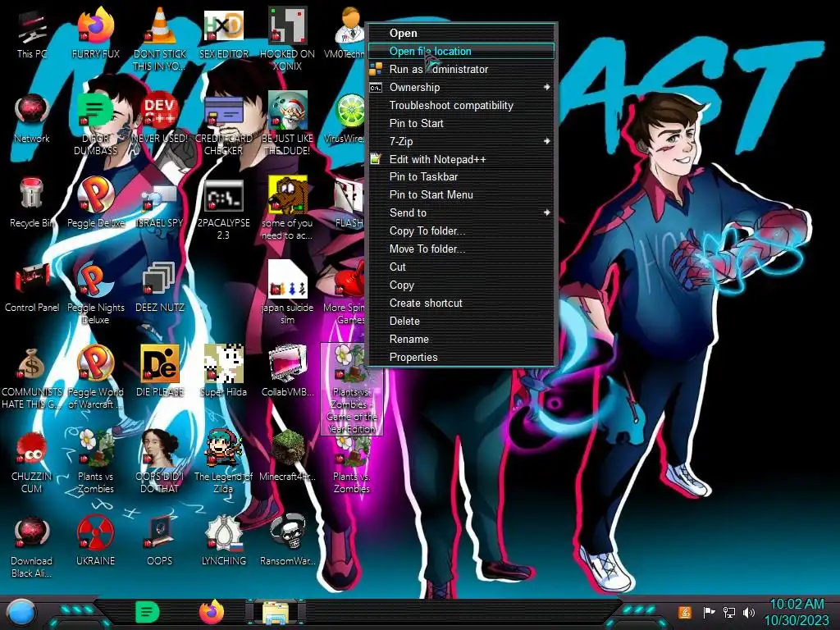This screenshot has height=630, width=840.
Task: Choose Rename in the context menu
Action: click(x=461, y=339)
